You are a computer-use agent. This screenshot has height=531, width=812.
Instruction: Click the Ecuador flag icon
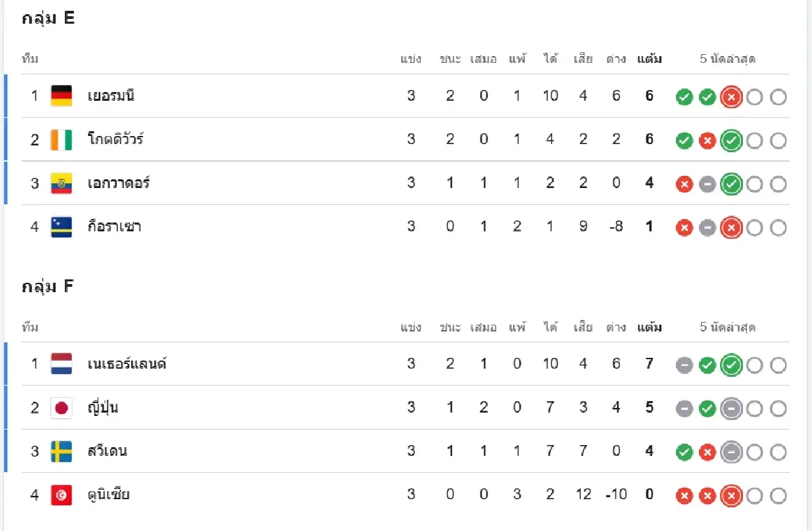pyautogui.click(x=61, y=183)
